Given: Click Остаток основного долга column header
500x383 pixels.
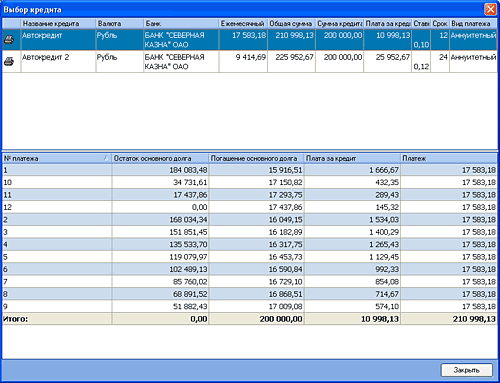Looking at the screenshot, I should click(x=160, y=158).
